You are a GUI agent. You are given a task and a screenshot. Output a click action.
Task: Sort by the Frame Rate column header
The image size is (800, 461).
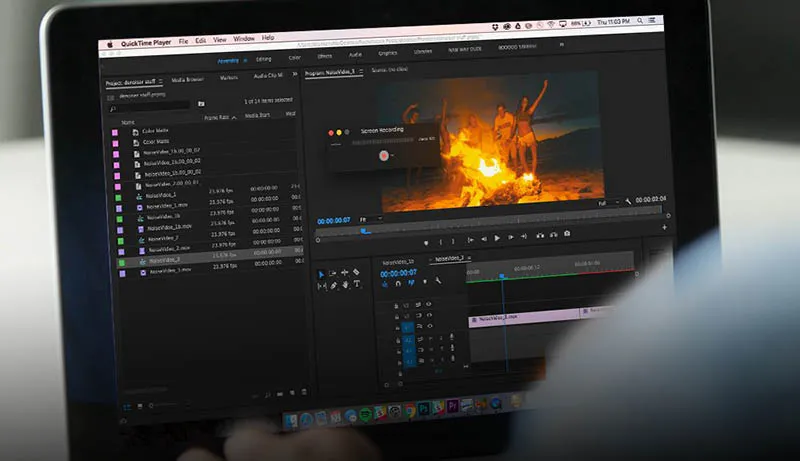(217, 117)
